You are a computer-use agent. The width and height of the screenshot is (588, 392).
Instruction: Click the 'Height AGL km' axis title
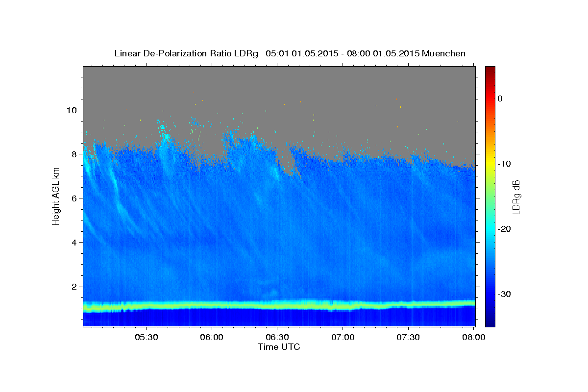coord(56,196)
